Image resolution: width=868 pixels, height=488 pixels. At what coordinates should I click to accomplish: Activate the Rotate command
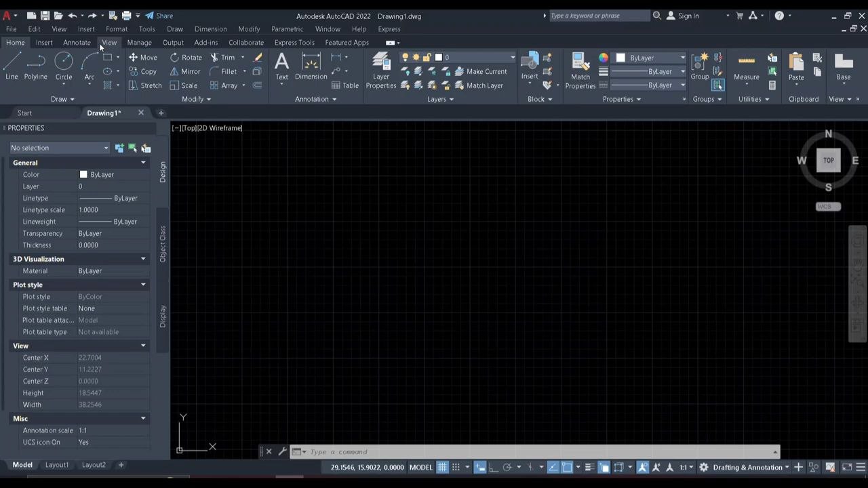(x=186, y=58)
